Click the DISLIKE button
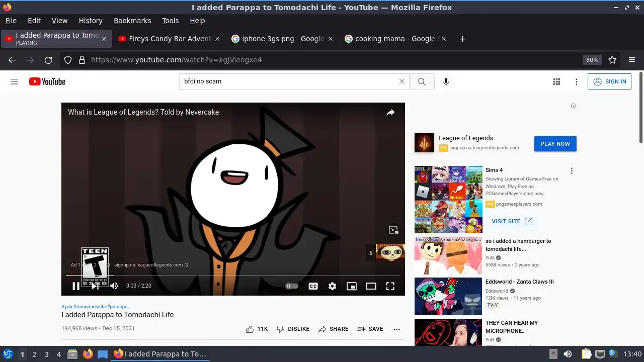 (x=293, y=329)
